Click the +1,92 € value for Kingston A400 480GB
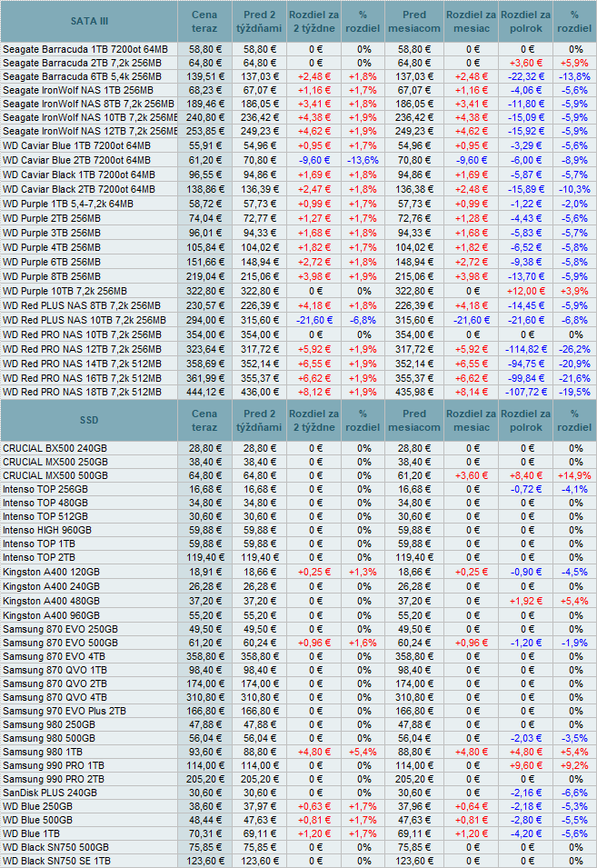 coord(525,601)
